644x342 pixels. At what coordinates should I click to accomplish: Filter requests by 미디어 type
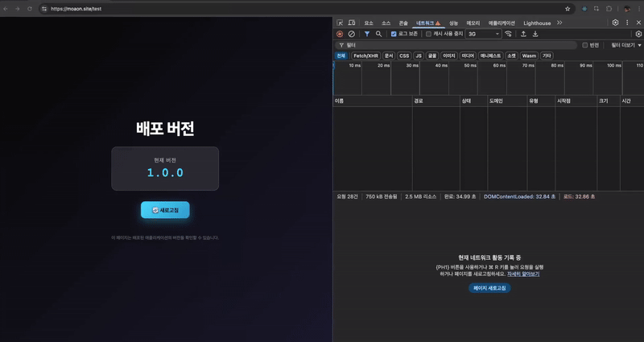468,56
